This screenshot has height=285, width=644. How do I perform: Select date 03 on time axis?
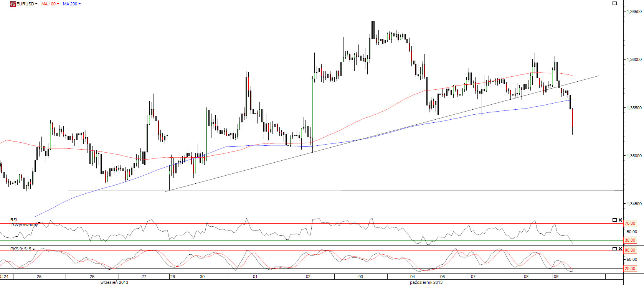[361, 277]
